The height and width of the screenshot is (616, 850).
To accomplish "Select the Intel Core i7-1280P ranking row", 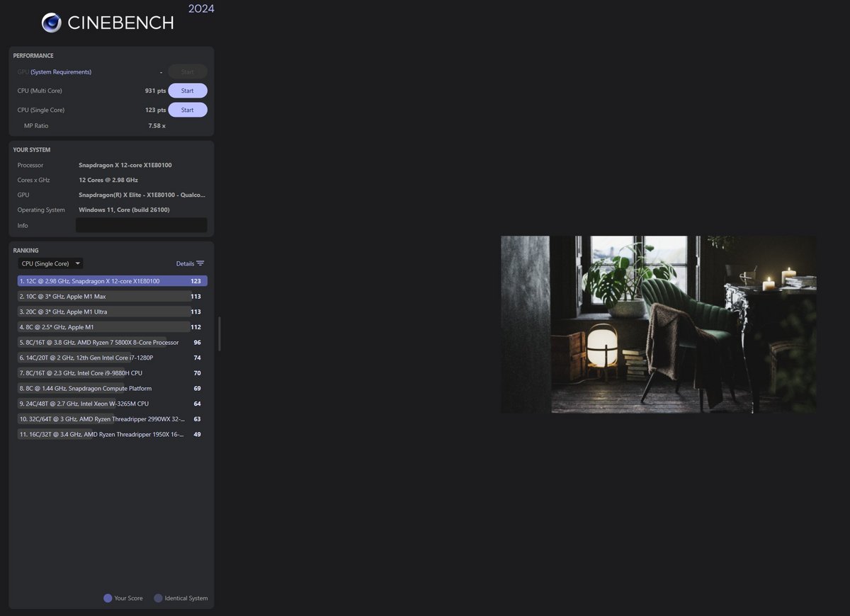I will [113, 358].
